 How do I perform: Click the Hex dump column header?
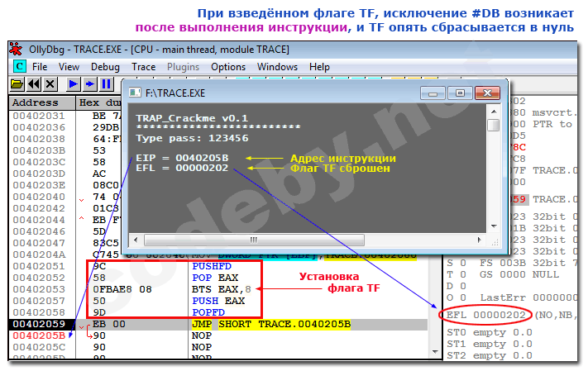point(100,102)
